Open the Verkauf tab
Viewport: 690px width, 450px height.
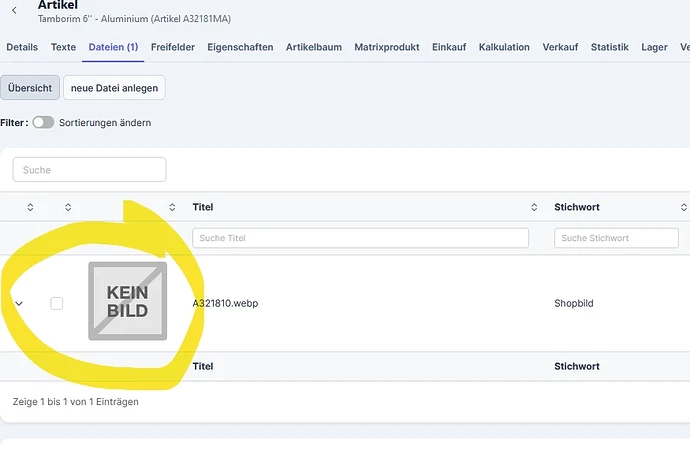tap(560, 47)
